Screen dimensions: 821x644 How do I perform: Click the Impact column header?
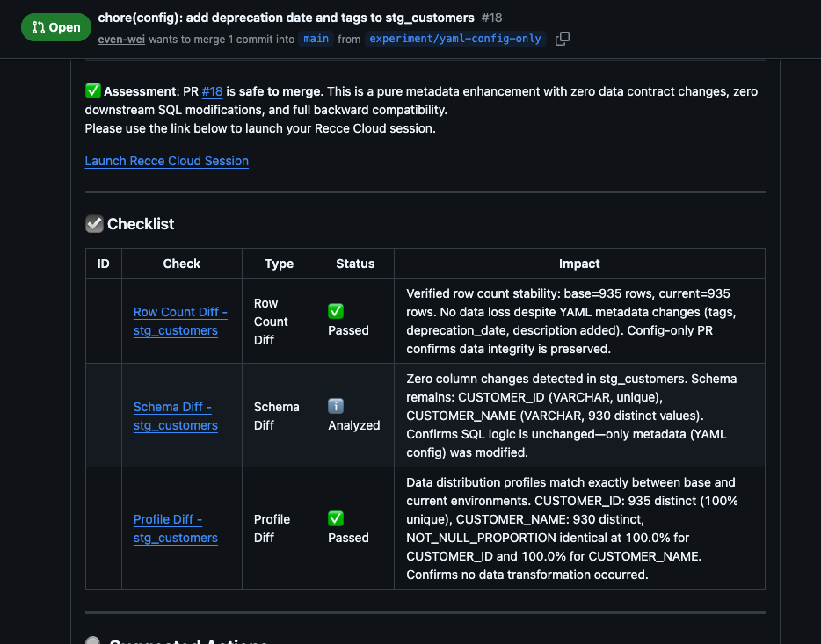pyautogui.click(x=579, y=263)
